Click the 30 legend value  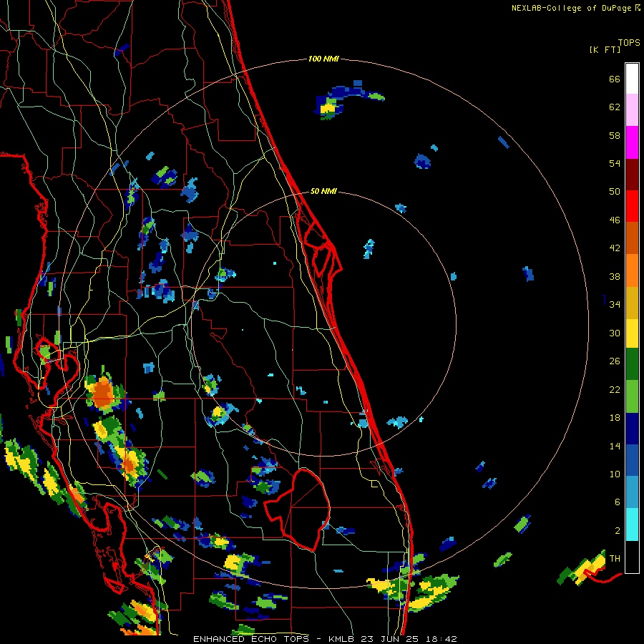[615, 333]
